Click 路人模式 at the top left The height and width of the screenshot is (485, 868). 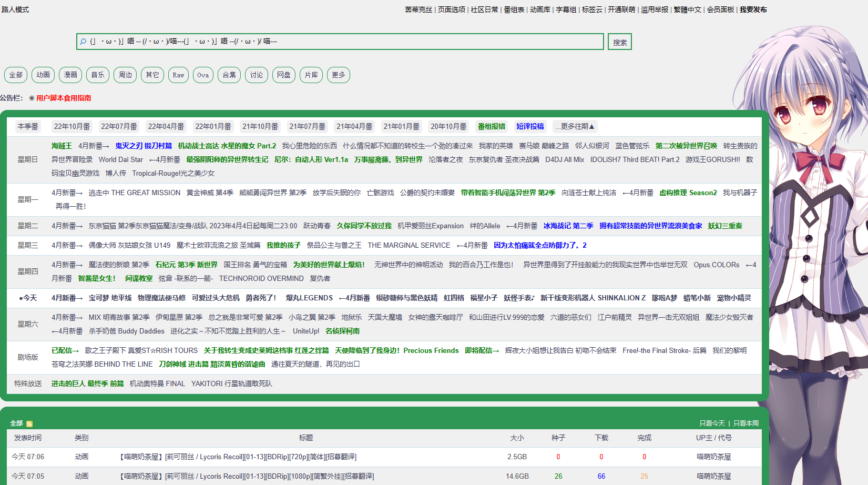15,9
